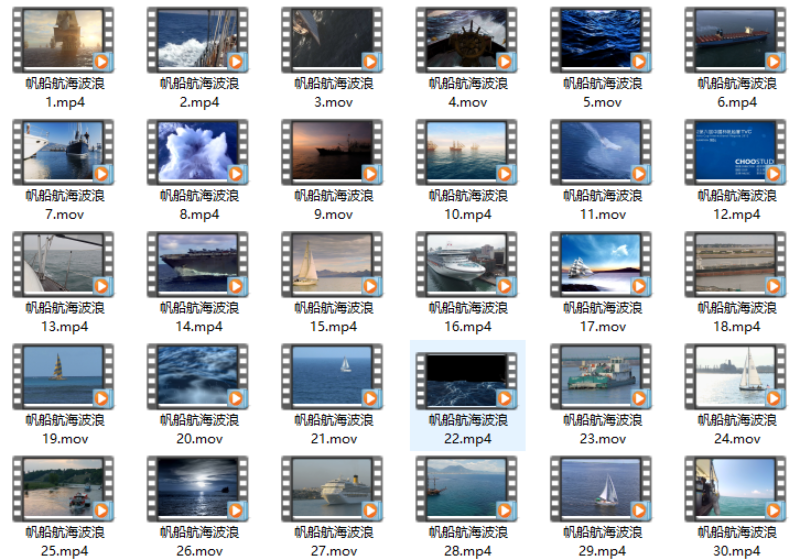Screen dimensions: 800x560
Task: Click file name 帆船航海波浪3.mov
Action: pyautogui.click(x=334, y=93)
